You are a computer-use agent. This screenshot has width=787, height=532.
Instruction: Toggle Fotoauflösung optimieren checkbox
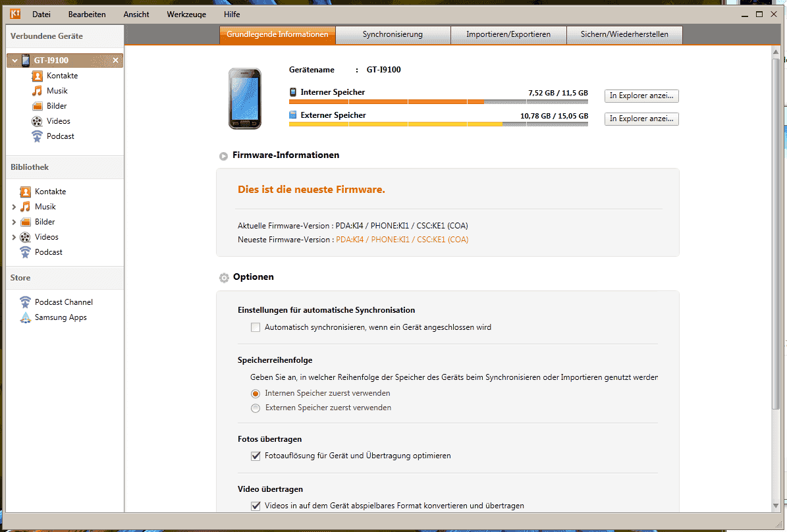(x=256, y=456)
